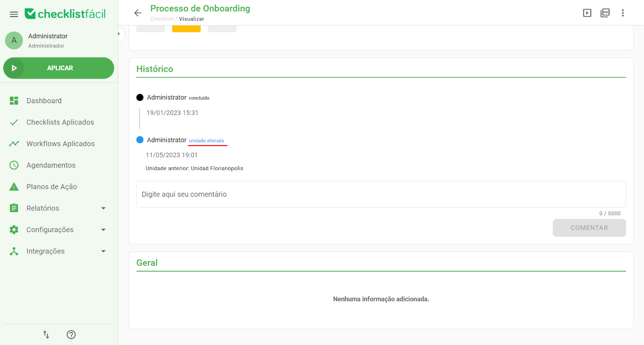
Task: Click the APLICAR button
Action: point(59,68)
